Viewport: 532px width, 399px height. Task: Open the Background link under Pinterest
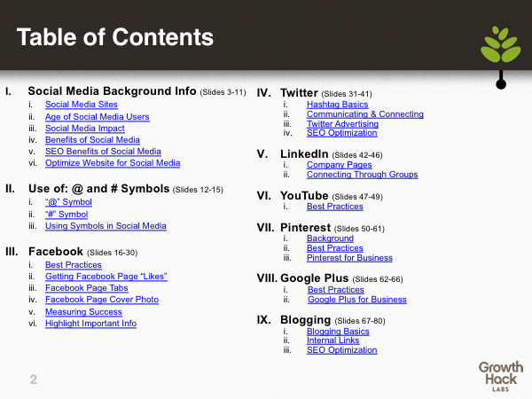click(330, 239)
